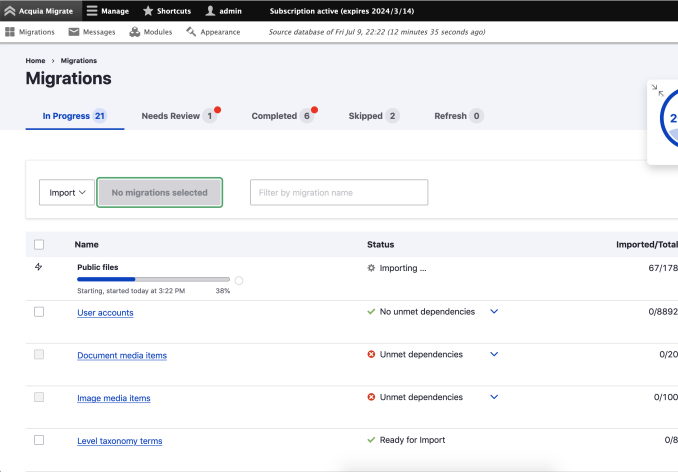Expand User accounts dependencies chevron

(494, 312)
